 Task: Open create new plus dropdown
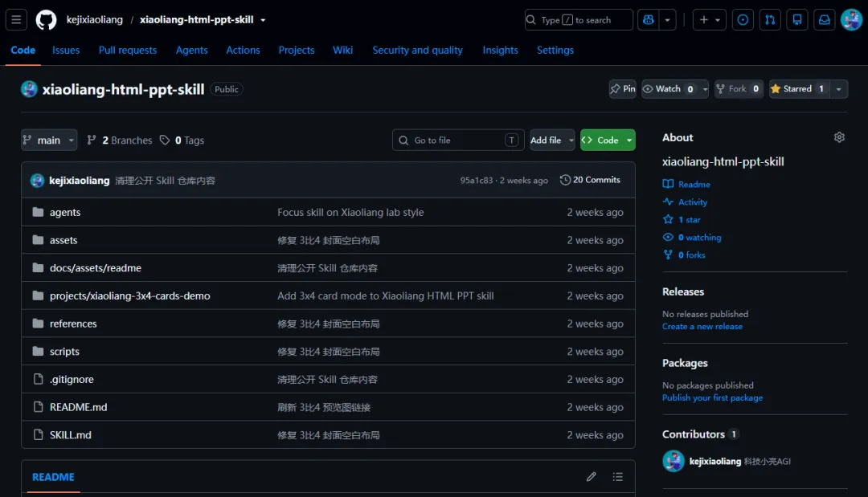pyautogui.click(x=709, y=20)
